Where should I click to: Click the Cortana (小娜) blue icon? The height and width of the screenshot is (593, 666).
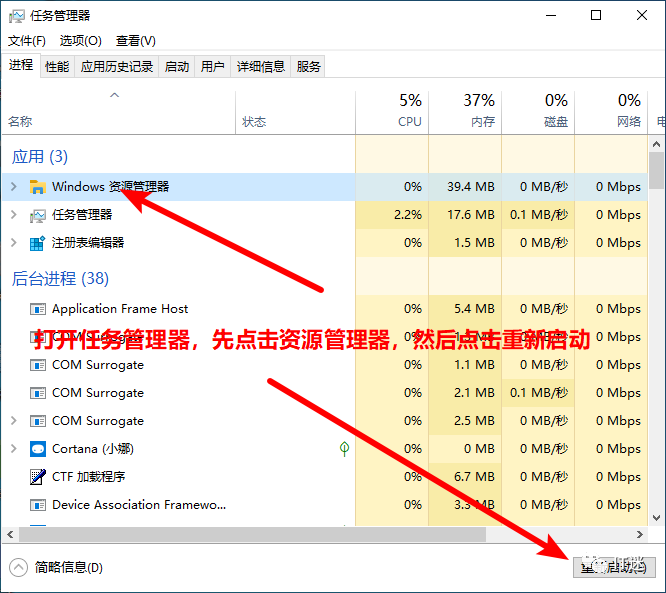click(38, 449)
